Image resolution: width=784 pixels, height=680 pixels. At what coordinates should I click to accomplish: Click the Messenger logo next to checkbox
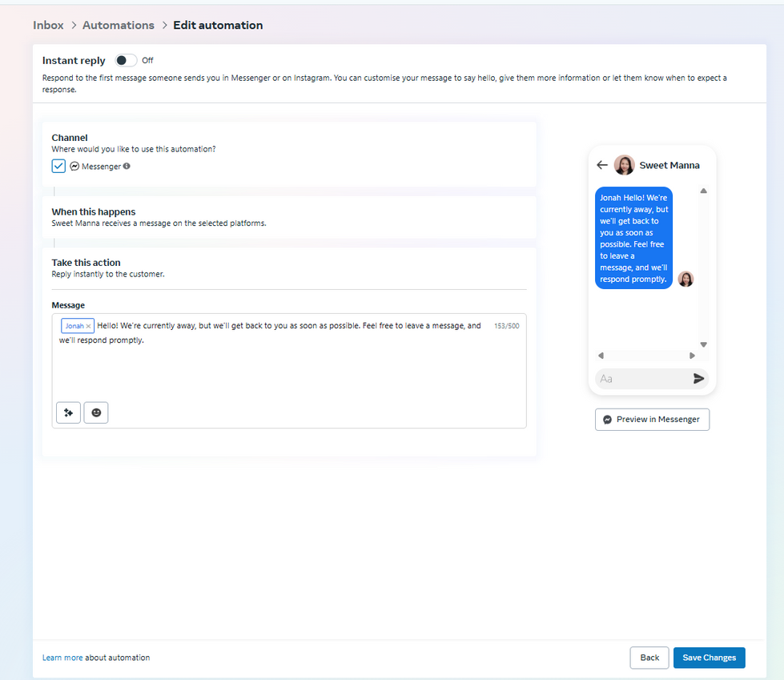(x=74, y=166)
